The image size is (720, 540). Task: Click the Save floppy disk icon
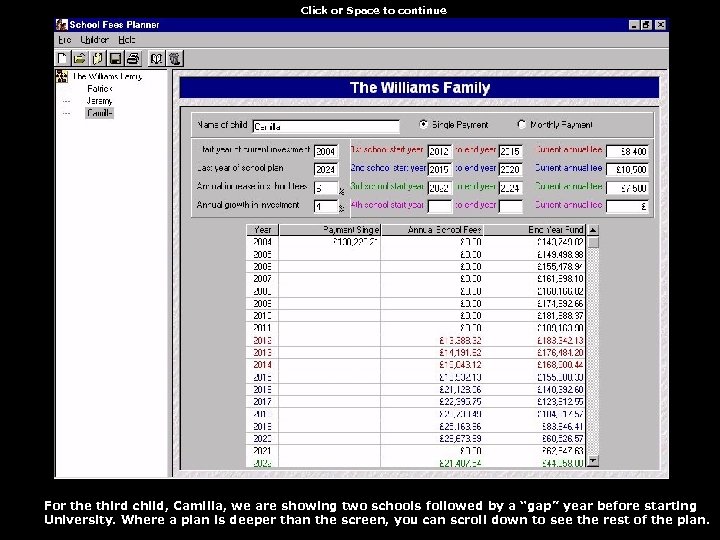(x=115, y=58)
